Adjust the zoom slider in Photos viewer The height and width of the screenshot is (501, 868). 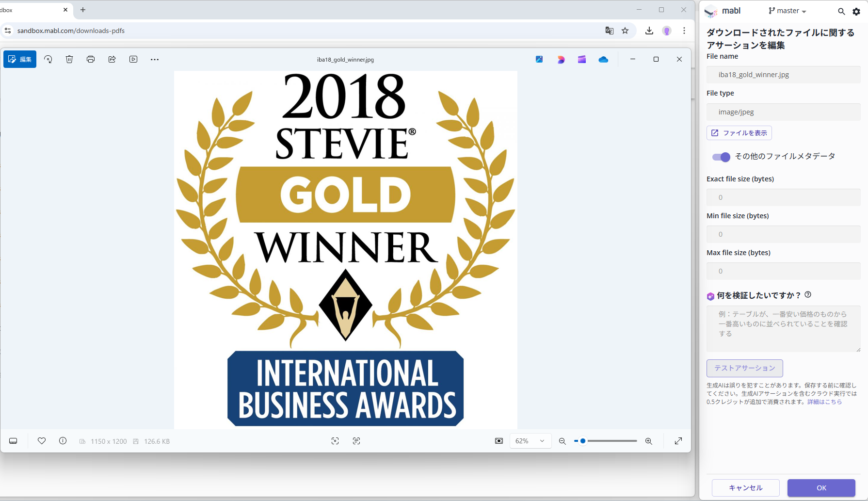click(x=606, y=441)
